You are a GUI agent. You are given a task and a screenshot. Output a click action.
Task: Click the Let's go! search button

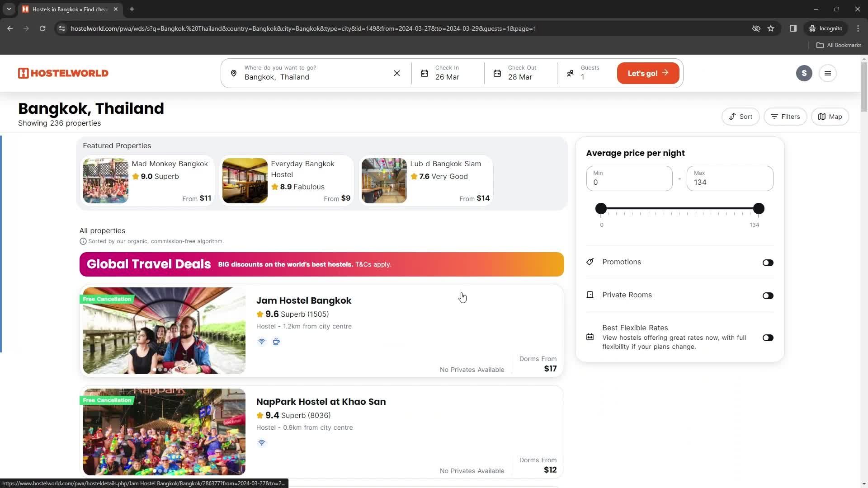pos(648,73)
